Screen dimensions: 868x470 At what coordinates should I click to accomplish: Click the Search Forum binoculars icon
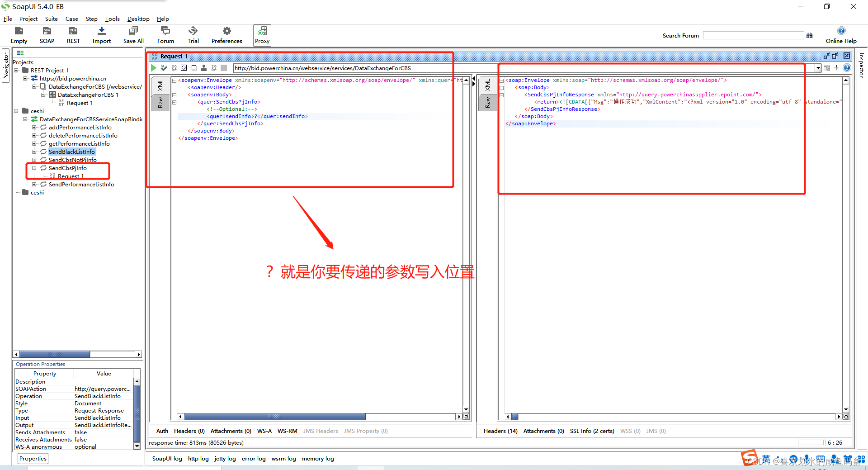coord(809,35)
